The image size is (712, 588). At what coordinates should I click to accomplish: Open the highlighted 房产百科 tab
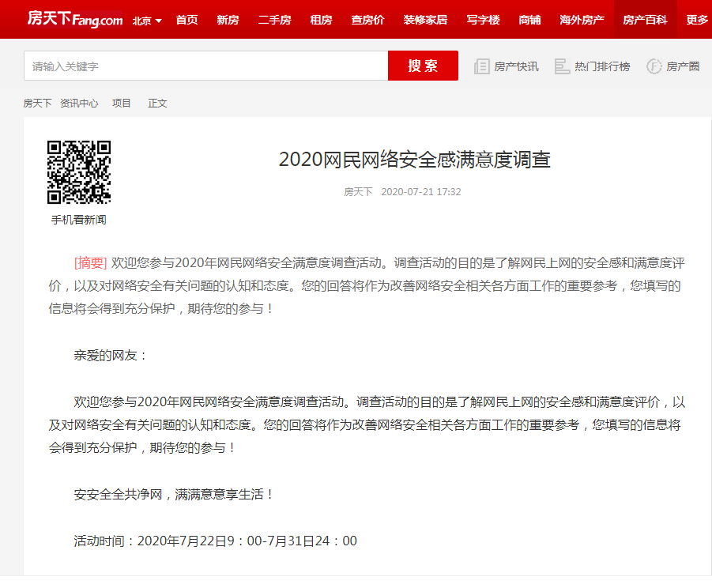coord(646,20)
